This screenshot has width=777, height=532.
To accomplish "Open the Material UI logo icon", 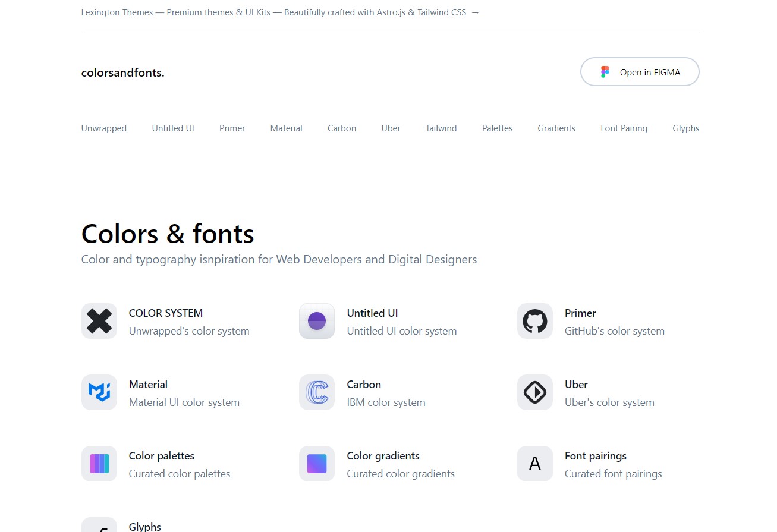I will 99,392.
